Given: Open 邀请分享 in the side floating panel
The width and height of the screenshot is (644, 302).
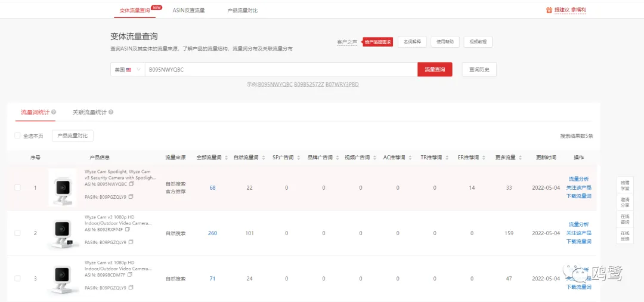Looking at the screenshot, I should [625, 201].
